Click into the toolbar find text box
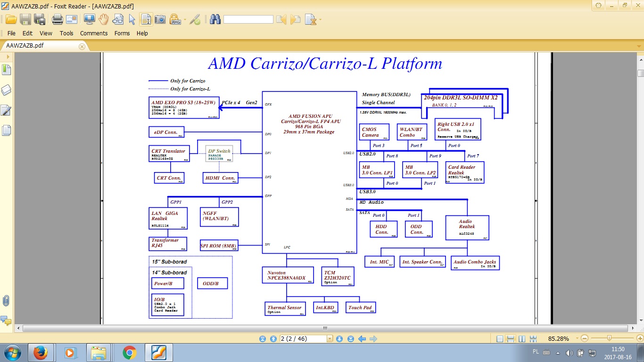Image resolution: width=644 pixels, height=362 pixels. pyautogui.click(x=248, y=19)
